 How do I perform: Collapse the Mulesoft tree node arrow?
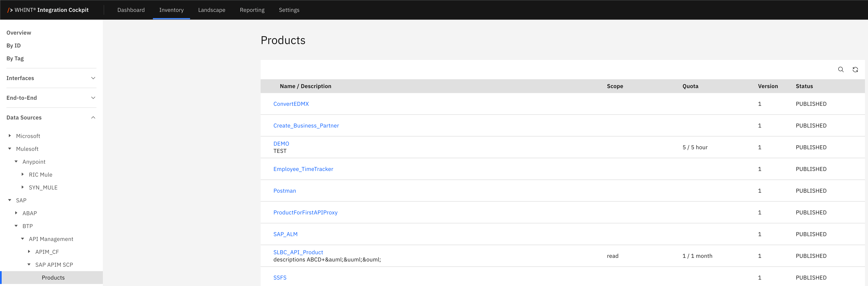click(x=10, y=149)
